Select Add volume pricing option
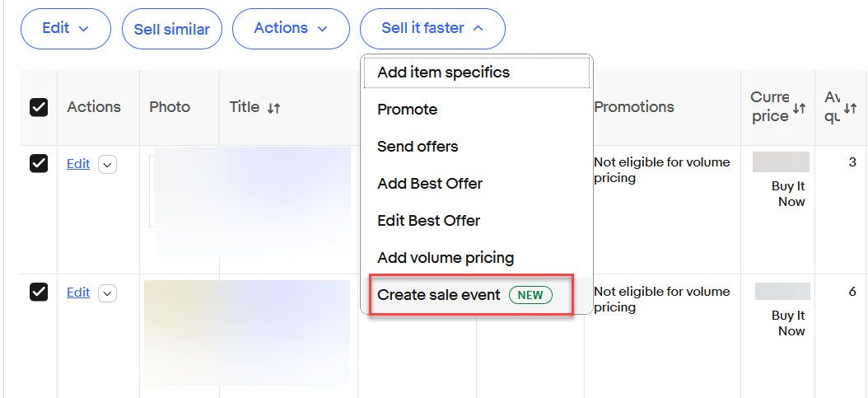The image size is (868, 398). (x=446, y=258)
